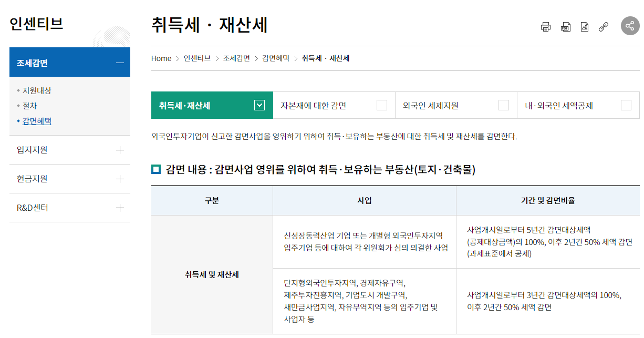The image size is (644, 338).
Task: Switch to the 외국인 세제지원 tab
Action: click(x=456, y=105)
